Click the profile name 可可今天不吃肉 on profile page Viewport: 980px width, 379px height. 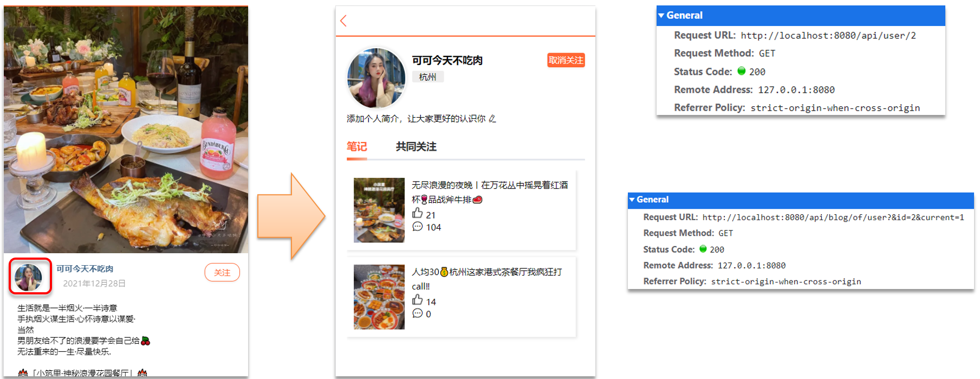click(447, 60)
